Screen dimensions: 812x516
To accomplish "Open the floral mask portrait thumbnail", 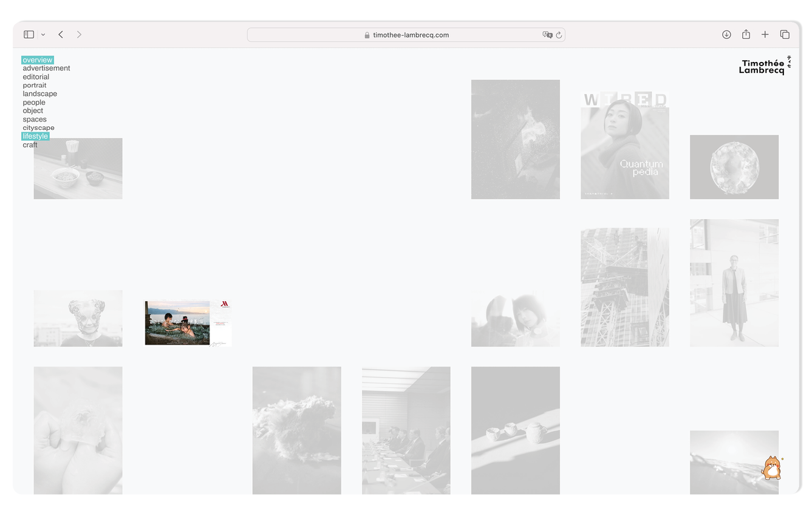I will [78, 318].
